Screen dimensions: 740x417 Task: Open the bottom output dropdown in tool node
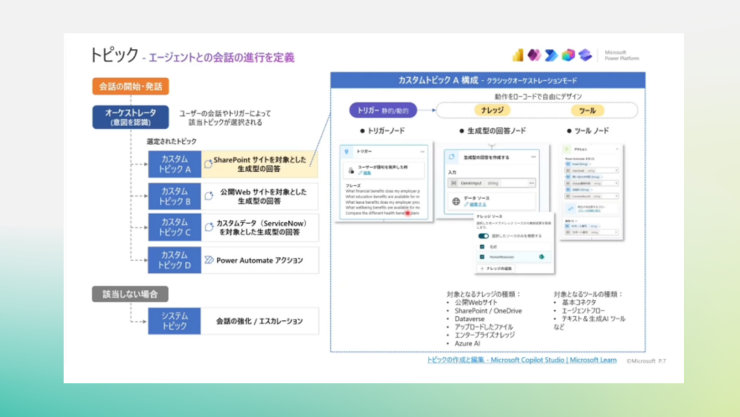pyautogui.click(x=616, y=232)
